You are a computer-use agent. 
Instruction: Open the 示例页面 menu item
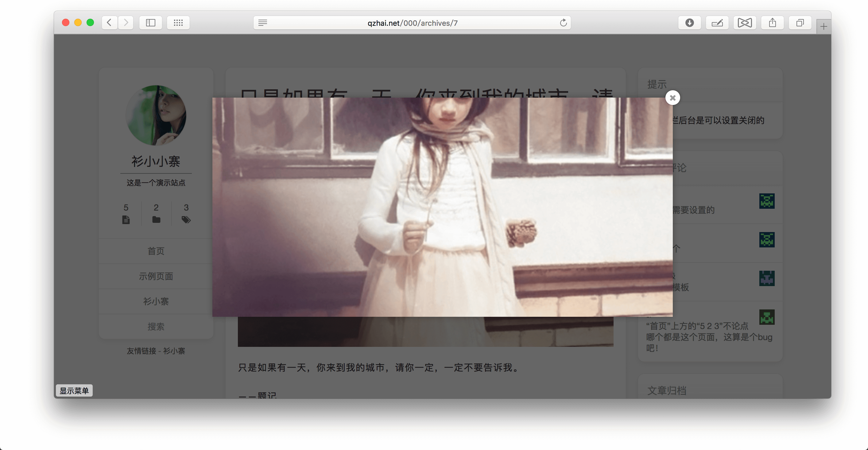(x=156, y=276)
